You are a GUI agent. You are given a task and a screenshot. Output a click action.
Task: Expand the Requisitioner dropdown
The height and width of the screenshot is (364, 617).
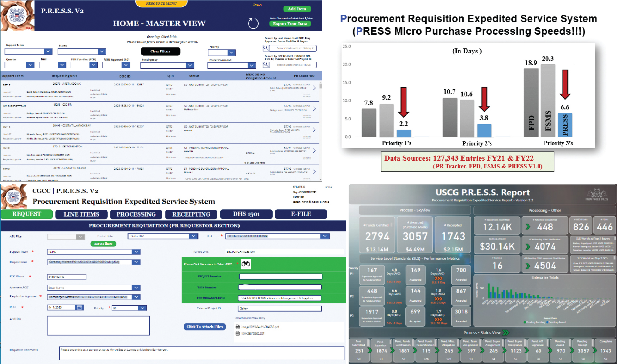point(136,262)
